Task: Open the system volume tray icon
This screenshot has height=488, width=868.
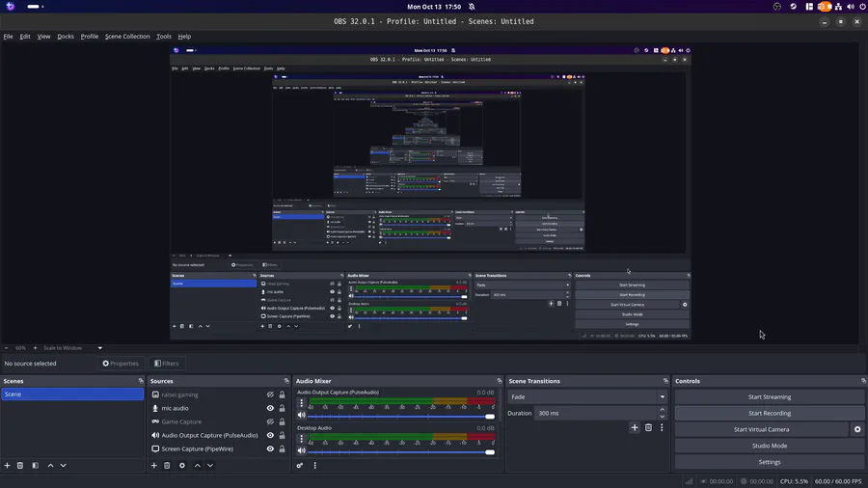Action: pos(851,7)
